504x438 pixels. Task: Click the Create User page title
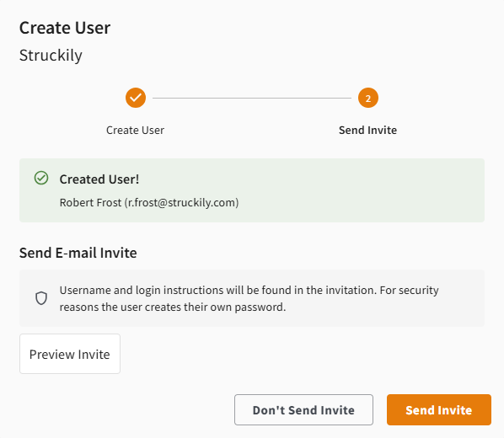pyautogui.click(x=65, y=28)
